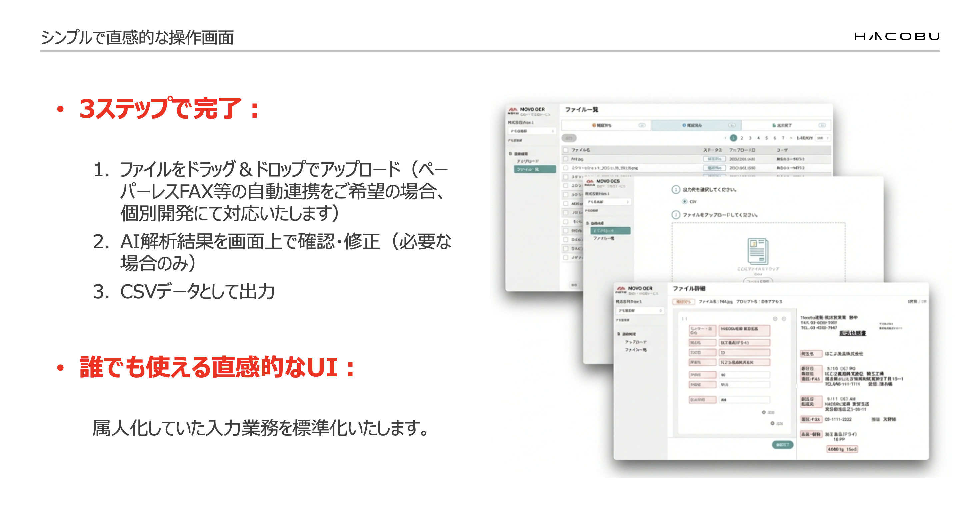Viewport: 980px width, 530px height.
Task: Click the HACOBU logo in slide header
Action: (x=897, y=37)
